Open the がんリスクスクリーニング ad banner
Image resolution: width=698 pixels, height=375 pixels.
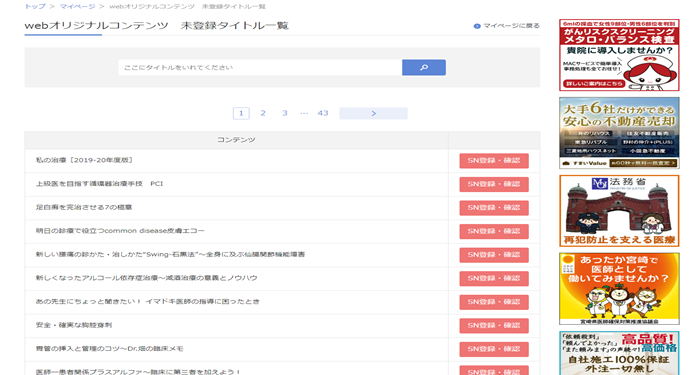point(619,55)
